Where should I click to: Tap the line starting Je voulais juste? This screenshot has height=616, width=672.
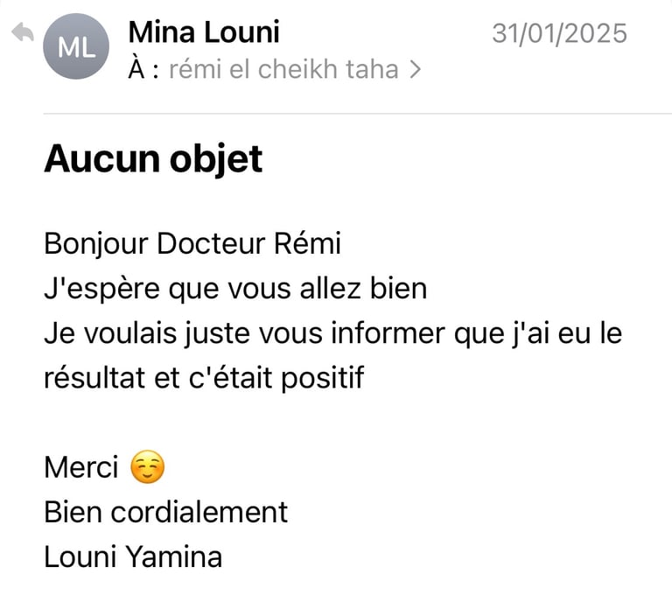pos(333,333)
